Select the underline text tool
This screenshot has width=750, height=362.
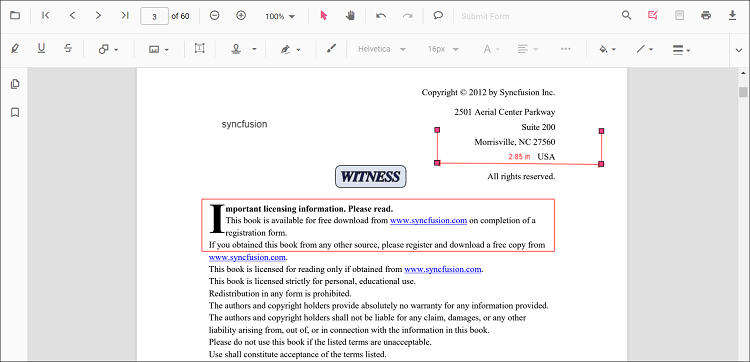coord(42,49)
